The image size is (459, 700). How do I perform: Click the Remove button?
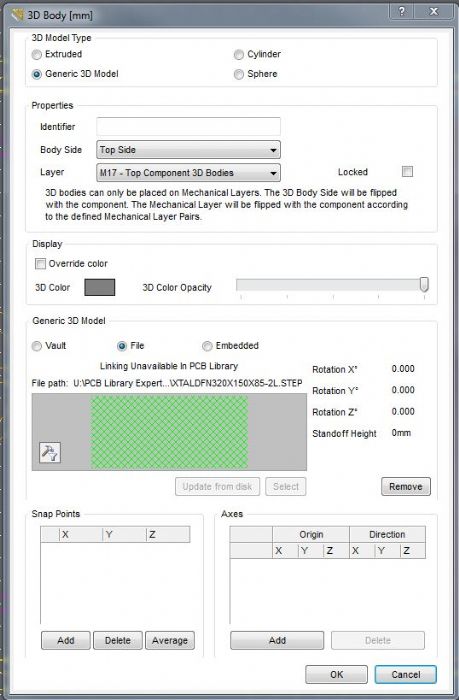tap(406, 486)
